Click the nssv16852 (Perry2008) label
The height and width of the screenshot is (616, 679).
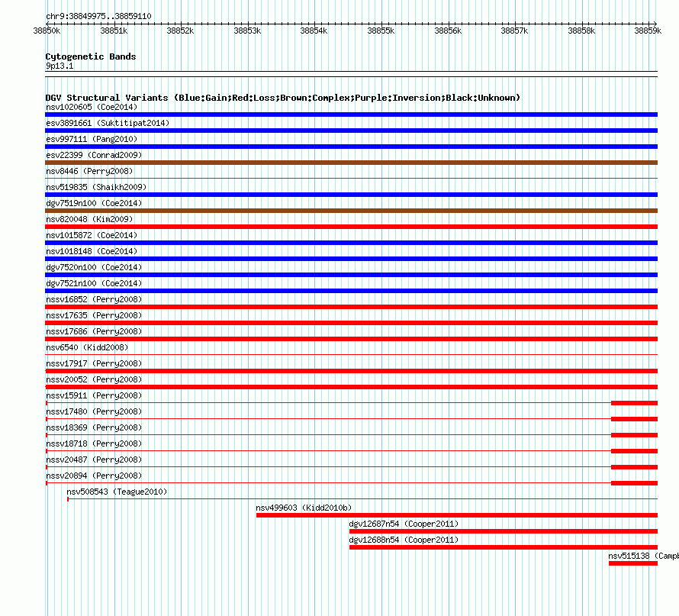click(x=94, y=299)
